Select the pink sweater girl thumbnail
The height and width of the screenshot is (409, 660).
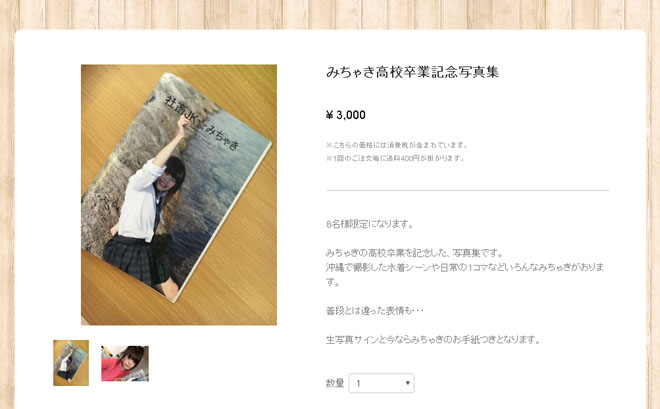[x=125, y=364]
